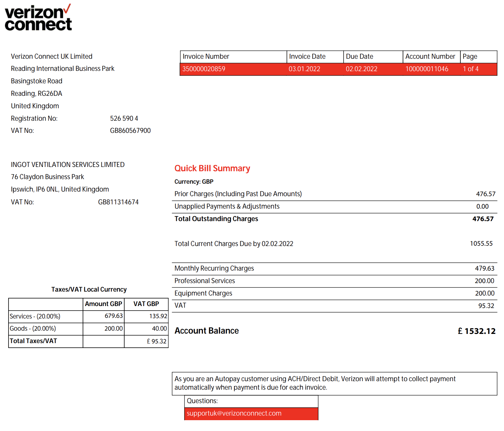Select Verizon Connect UK Limited name
The image size is (504, 431).
pyautogui.click(x=51, y=56)
